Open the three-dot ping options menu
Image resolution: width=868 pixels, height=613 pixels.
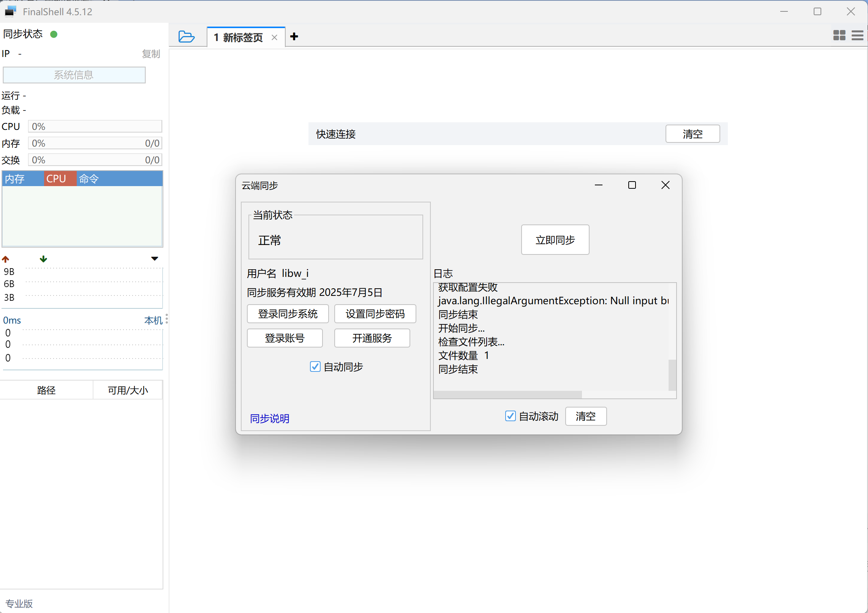(166, 319)
